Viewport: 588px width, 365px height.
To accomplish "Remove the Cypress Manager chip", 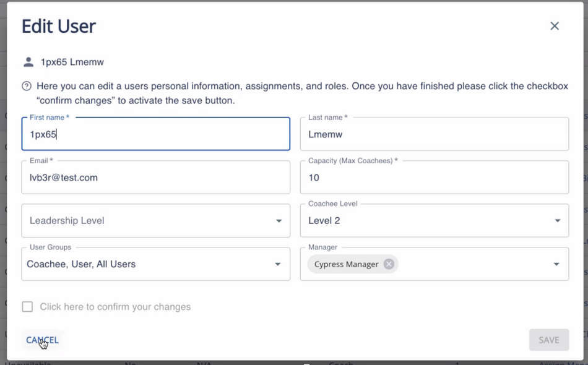I will coord(389,264).
